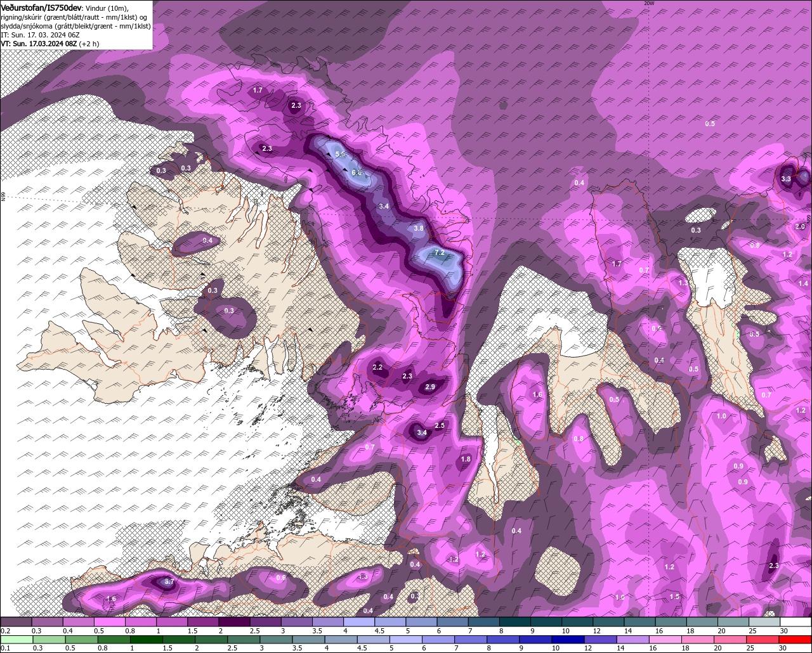Viewport: 812px width, 653px height.
Task: Click the 2.2 precipitation value label
Action: [x=377, y=367]
